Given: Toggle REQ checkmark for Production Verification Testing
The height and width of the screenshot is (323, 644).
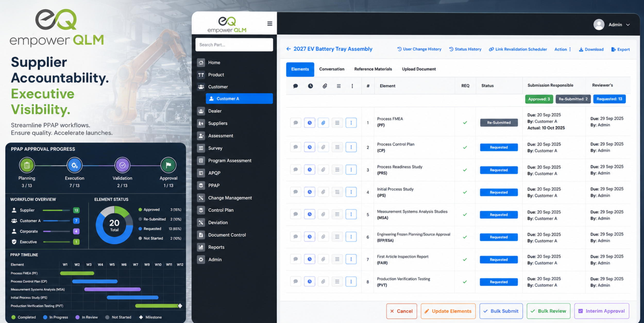Looking at the screenshot, I should [x=465, y=282].
